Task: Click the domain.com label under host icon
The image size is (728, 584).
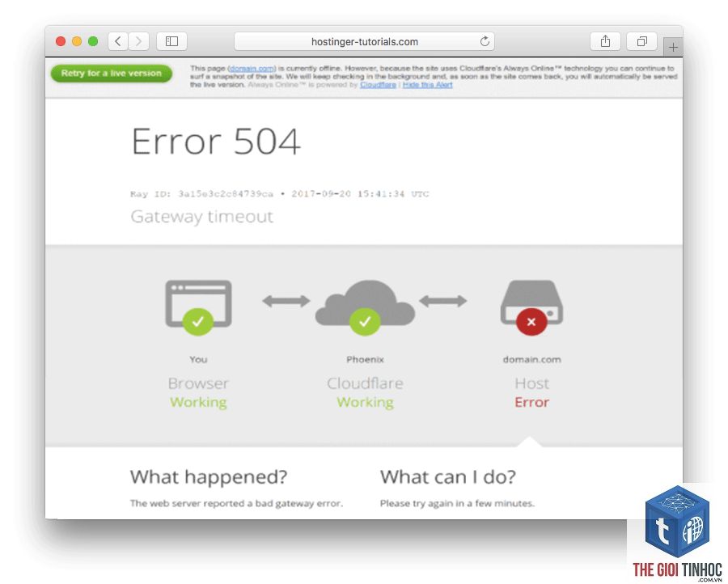Action: click(531, 359)
